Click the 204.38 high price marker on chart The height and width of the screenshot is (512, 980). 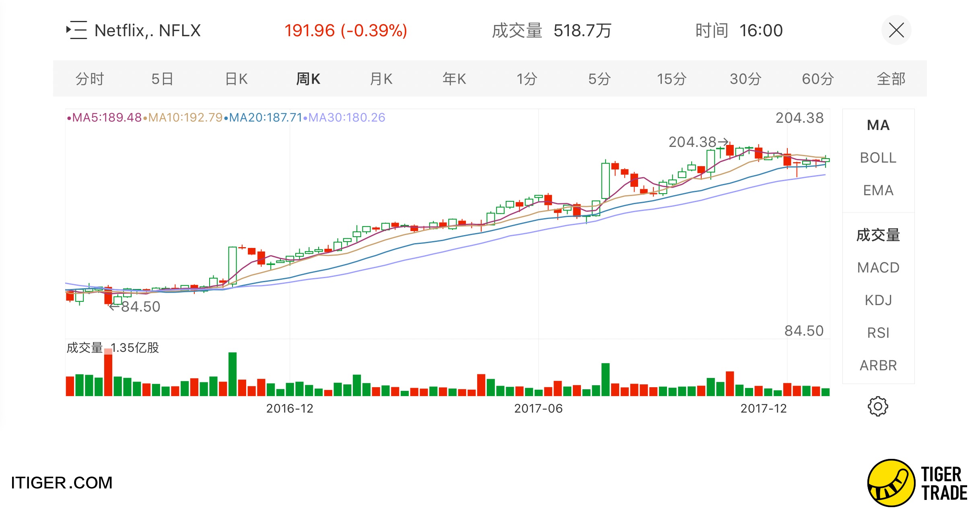(698, 142)
